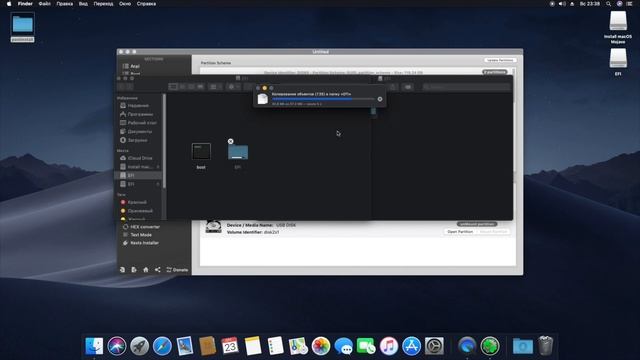
Task: Open the Apple menu
Action: tap(9, 4)
